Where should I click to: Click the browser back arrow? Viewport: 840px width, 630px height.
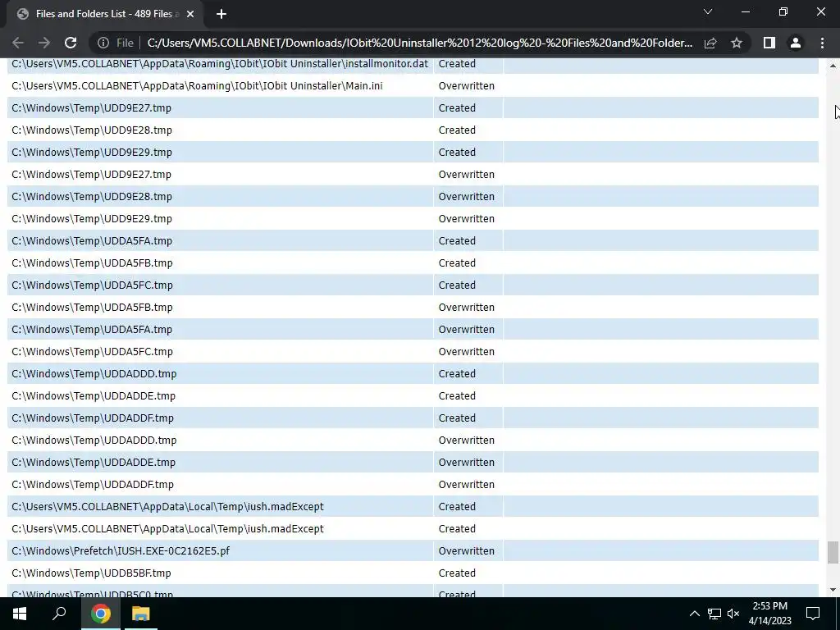[x=18, y=43]
